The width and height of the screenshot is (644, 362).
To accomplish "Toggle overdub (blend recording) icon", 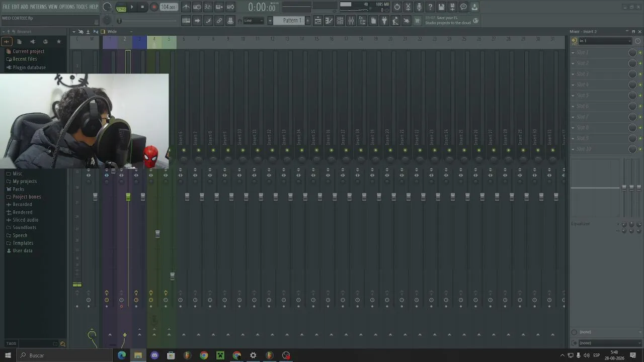I will [x=219, y=7].
